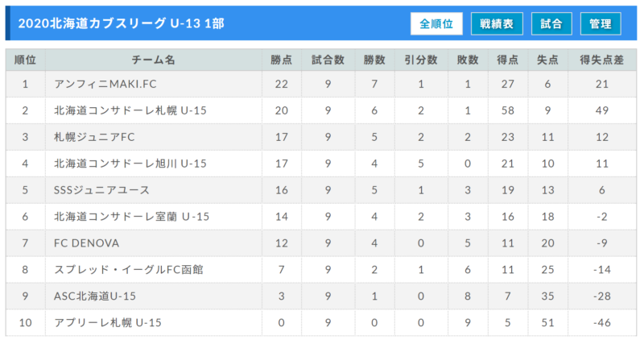Image resolution: width=644 pixels, height=344 pixels.
Task: Click the 得失点差 column header
Action: pyautogui.click(x=601, y=60)
